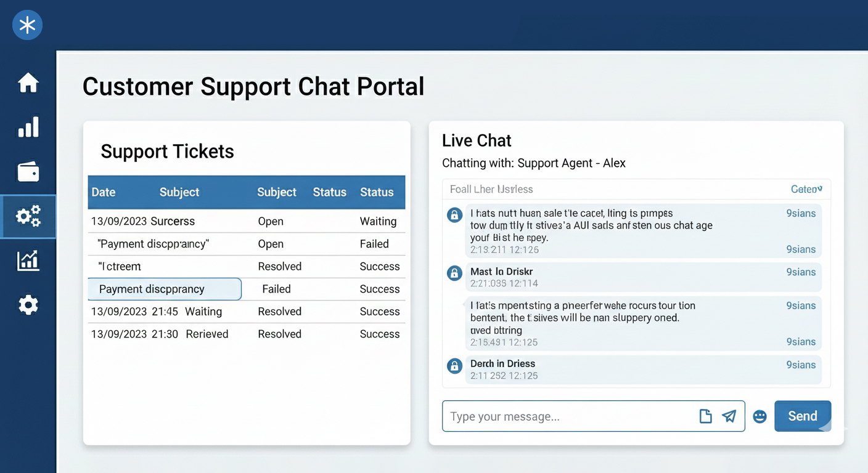Select the double-gears sidebar icon

point(28,216)
